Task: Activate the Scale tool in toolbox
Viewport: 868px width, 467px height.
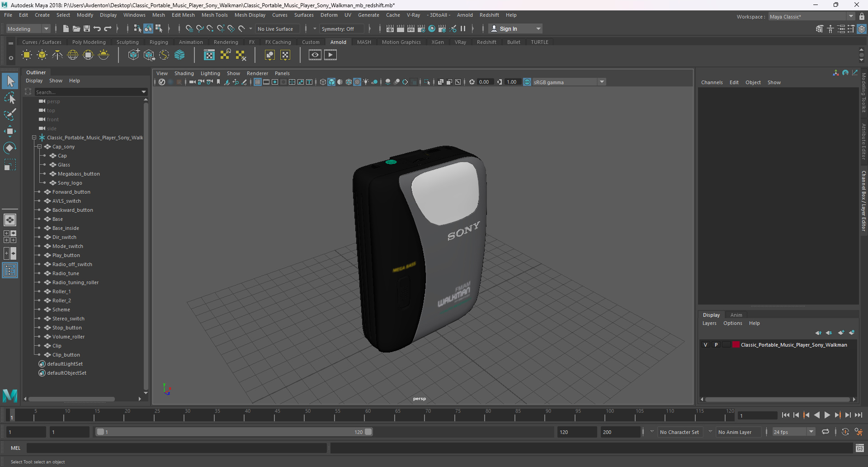Action: tap(10, 165)
